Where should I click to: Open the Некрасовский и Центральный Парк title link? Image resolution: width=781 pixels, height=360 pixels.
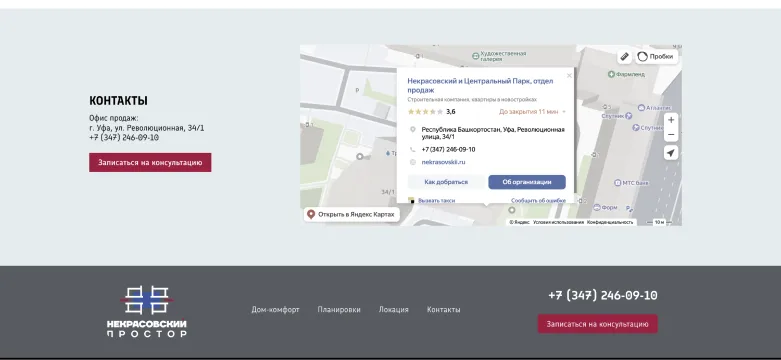480,85
